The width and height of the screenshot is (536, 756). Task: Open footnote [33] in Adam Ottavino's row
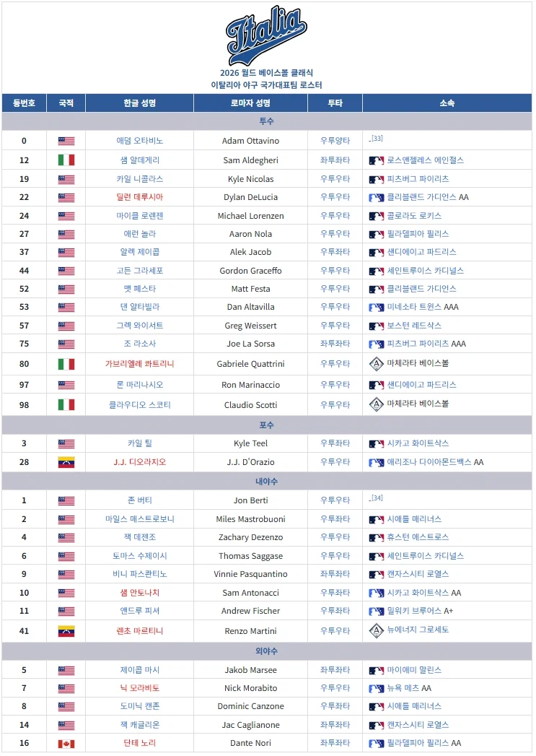[377, 139]
